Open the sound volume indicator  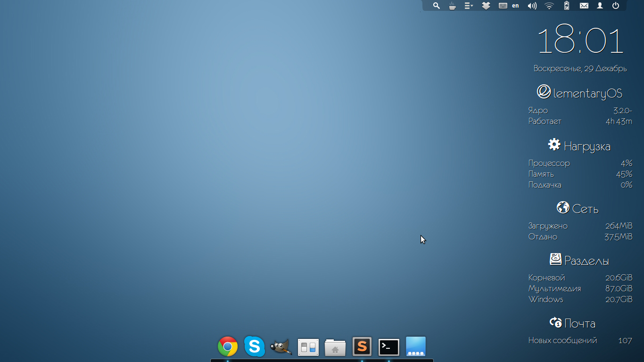(532, 6)
